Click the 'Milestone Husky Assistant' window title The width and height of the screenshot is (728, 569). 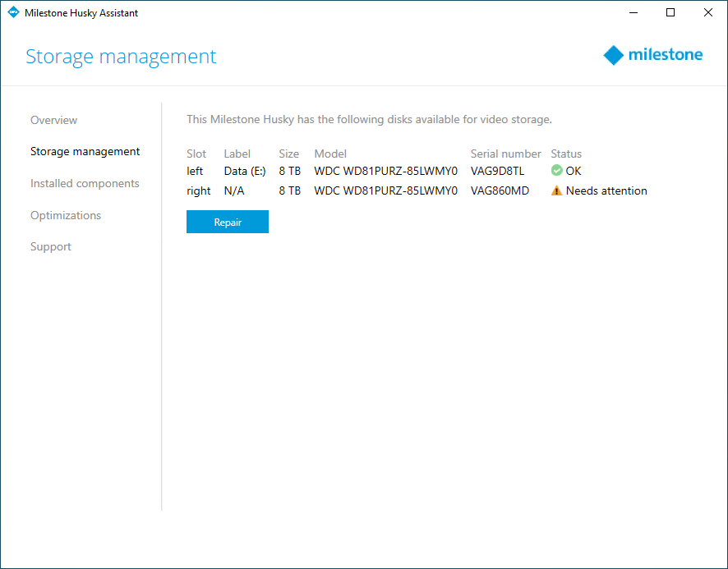tap(81, 13)
